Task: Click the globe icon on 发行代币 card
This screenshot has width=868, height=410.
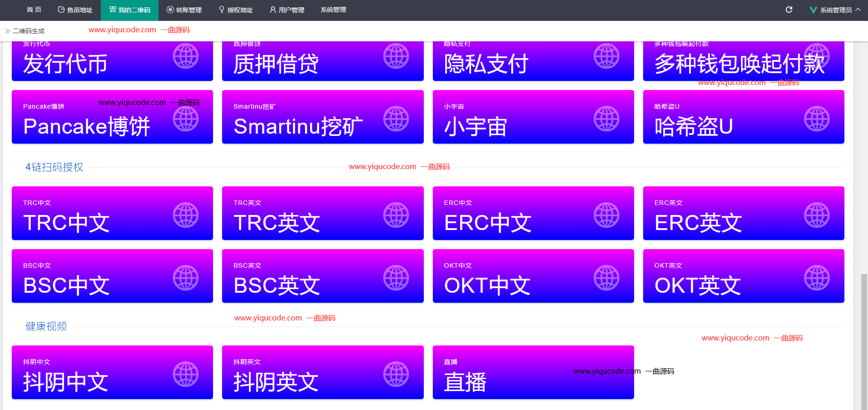Action: [x=186, y=56]
